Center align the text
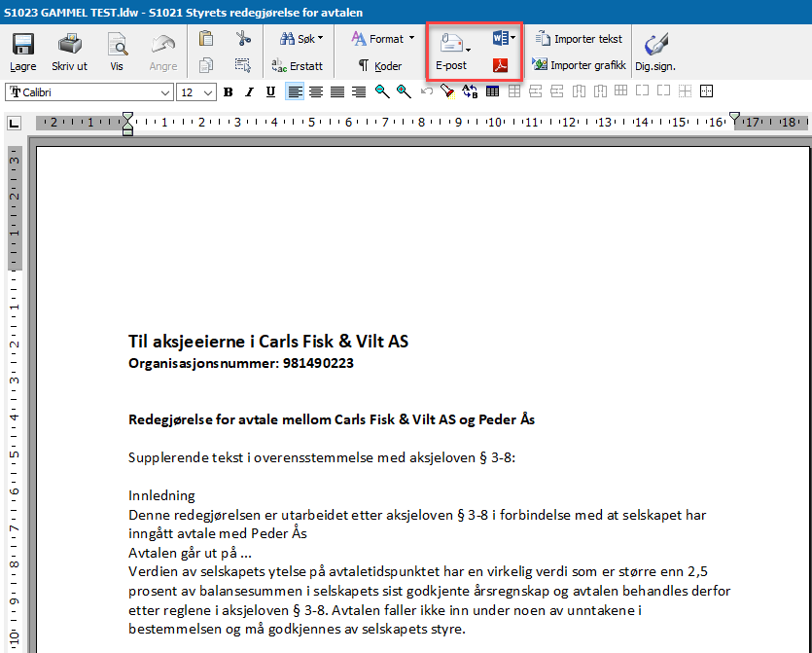Screen dimensions: 812x653 coord(316,92)
